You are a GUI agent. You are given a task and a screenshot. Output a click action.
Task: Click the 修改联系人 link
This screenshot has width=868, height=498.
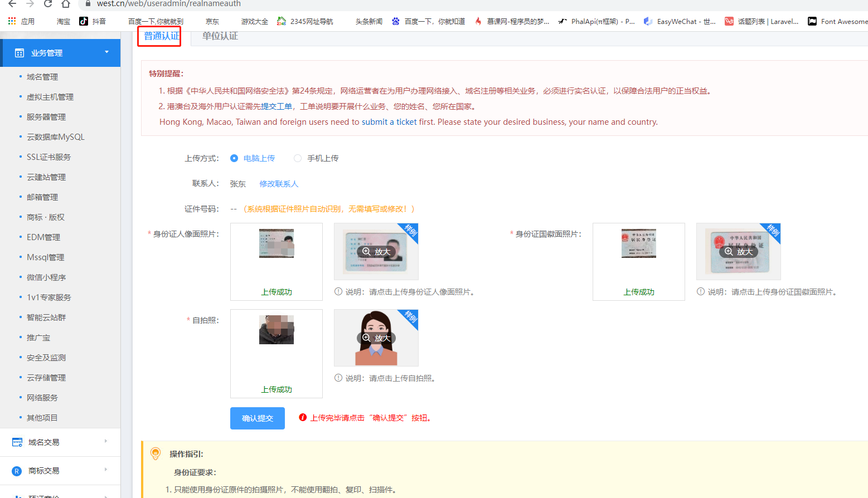[x=279, y=184]
